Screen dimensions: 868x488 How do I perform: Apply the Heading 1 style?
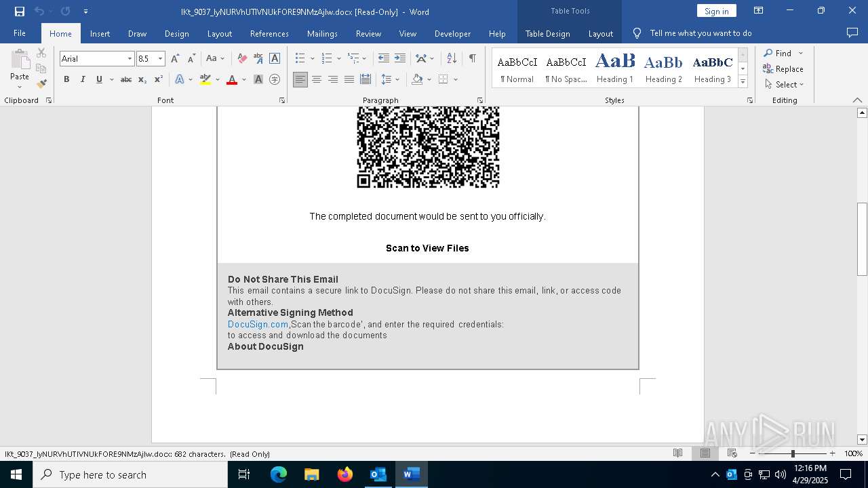pos(615,68)
